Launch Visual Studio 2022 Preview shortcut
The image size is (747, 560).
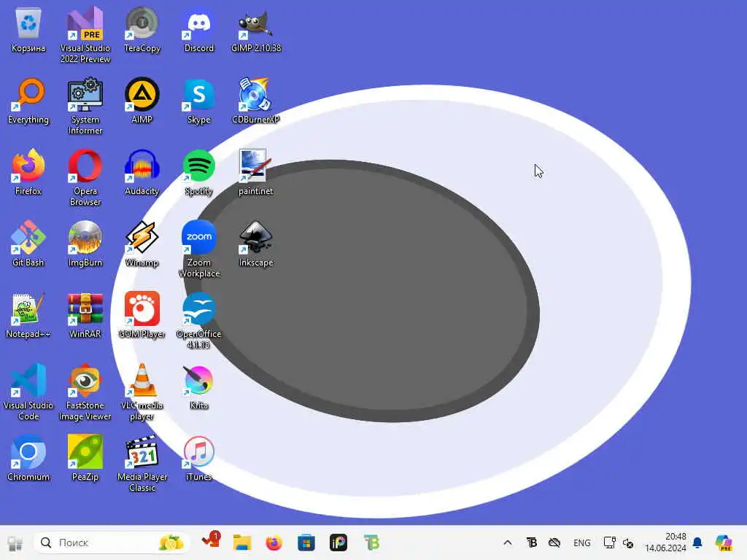85,35
